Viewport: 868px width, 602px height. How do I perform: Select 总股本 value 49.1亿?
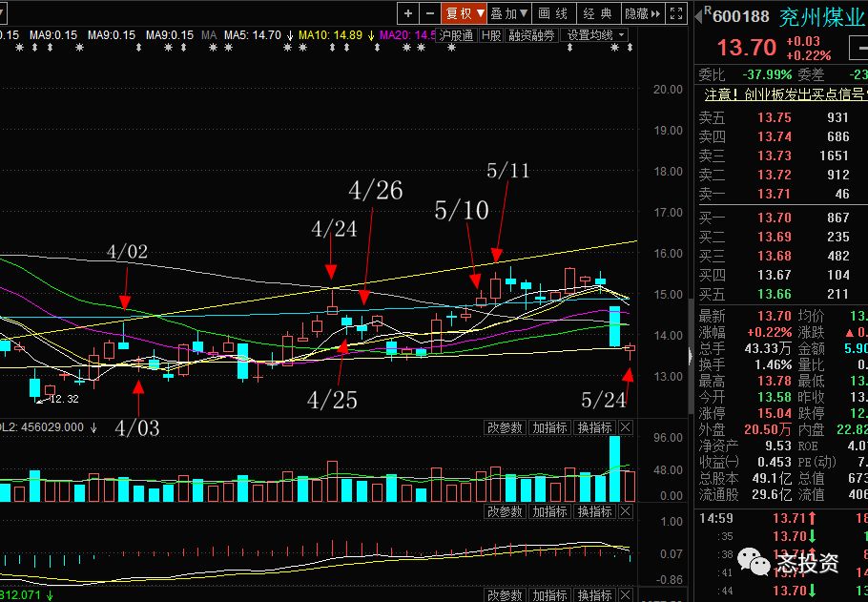(x=772, y=478)
